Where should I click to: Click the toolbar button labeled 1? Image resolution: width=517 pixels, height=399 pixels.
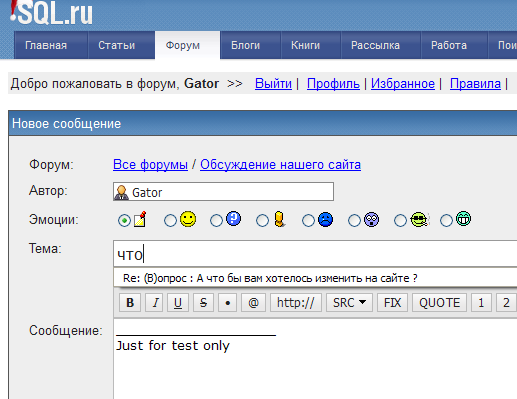481,303
